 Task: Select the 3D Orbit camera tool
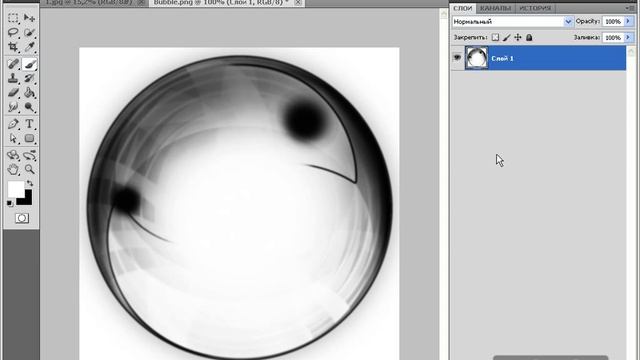29,155
